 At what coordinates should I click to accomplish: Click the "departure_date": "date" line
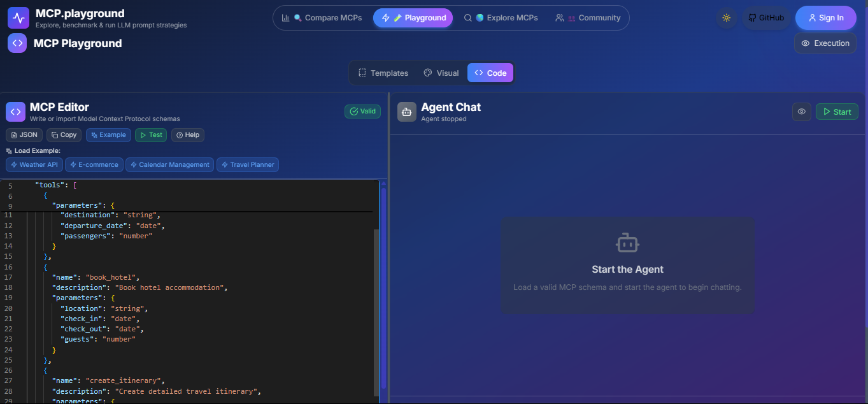point(113,226)
